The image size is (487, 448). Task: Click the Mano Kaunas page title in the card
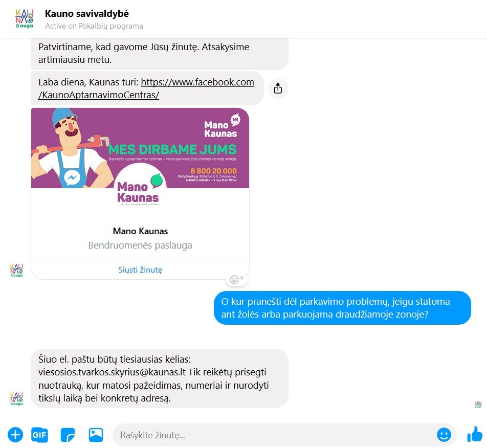pyautogui.click(x=140, y=231)
